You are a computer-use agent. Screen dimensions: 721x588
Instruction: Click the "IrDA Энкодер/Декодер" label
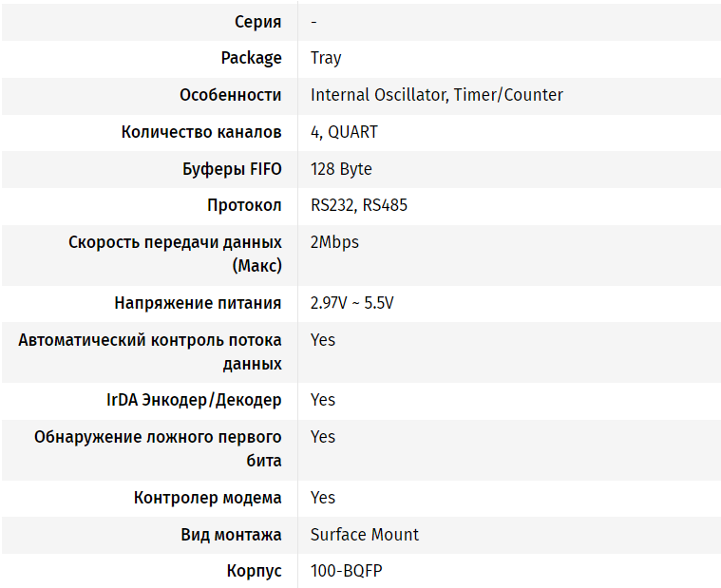tap(194, 400)
